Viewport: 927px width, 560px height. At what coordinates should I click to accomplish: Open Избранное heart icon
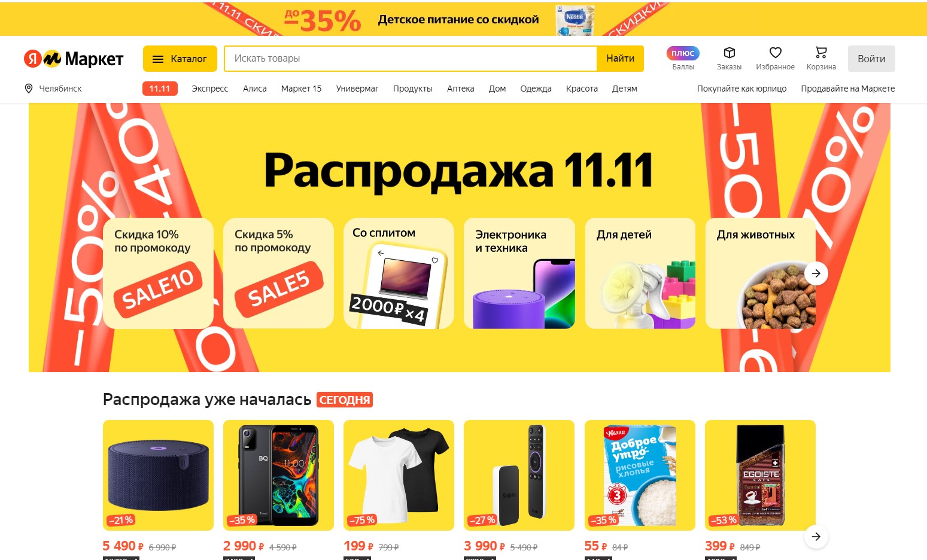point(775,53)
